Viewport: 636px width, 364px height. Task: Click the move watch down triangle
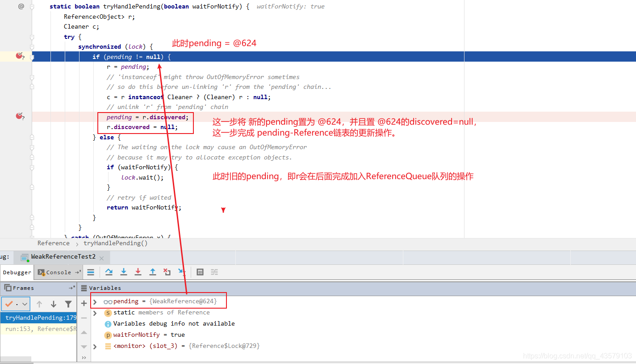coord(84,347)
